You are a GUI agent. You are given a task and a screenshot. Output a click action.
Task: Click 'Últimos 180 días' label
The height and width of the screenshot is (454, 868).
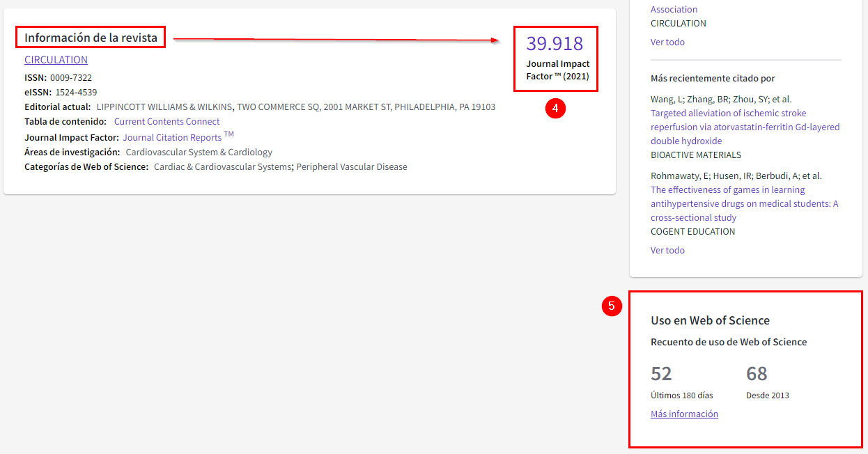coord(682,396)
